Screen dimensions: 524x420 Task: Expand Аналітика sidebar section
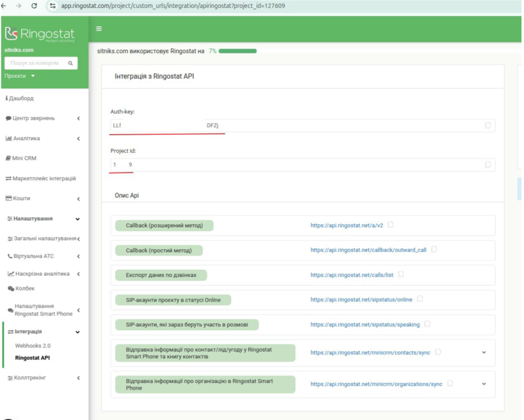pos(43,138)
